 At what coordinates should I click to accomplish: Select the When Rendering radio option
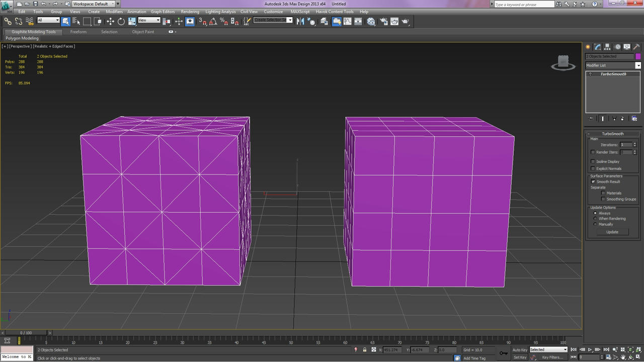[595, 219]
